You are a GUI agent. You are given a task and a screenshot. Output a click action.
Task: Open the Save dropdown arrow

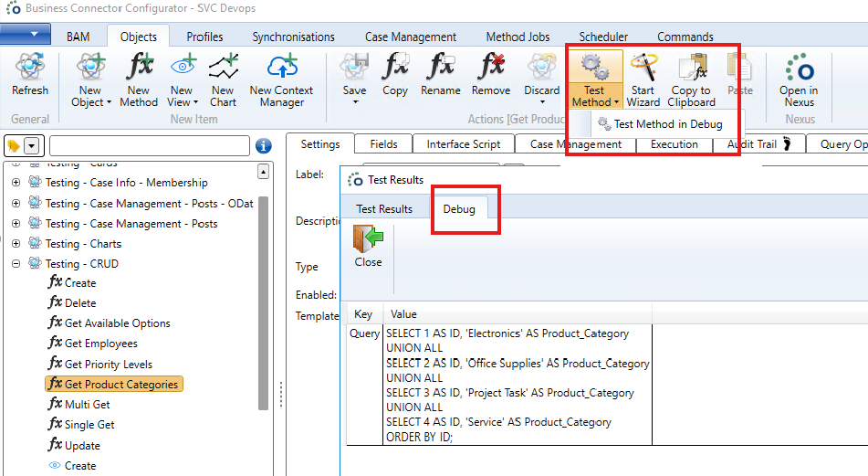[355, 102]
